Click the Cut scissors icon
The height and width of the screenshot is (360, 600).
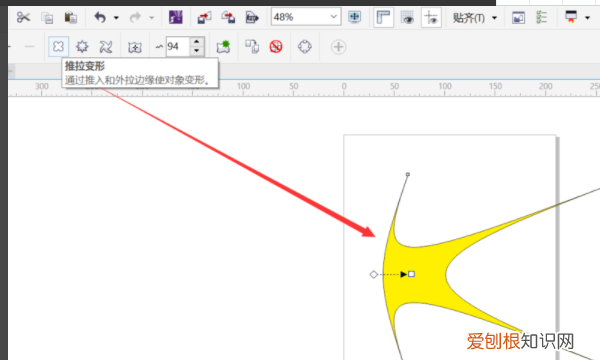23,17
